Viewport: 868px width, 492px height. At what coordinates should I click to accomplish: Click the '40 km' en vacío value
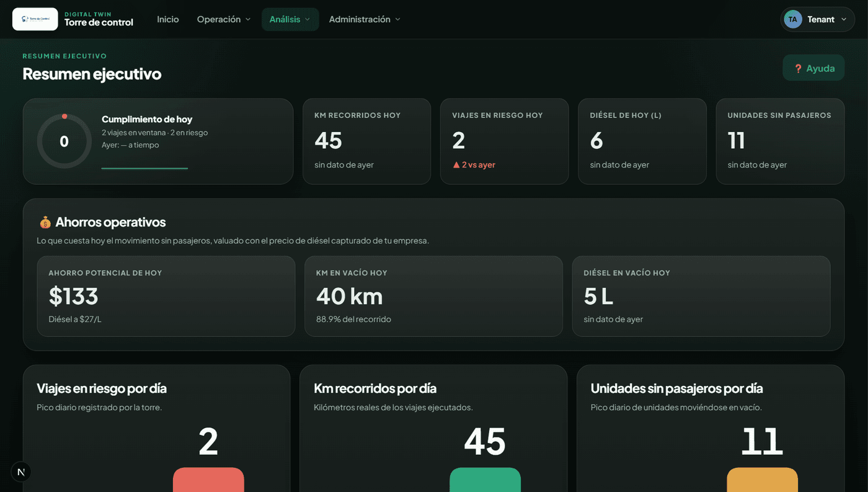pyautogui.click(x=350, y=297)
